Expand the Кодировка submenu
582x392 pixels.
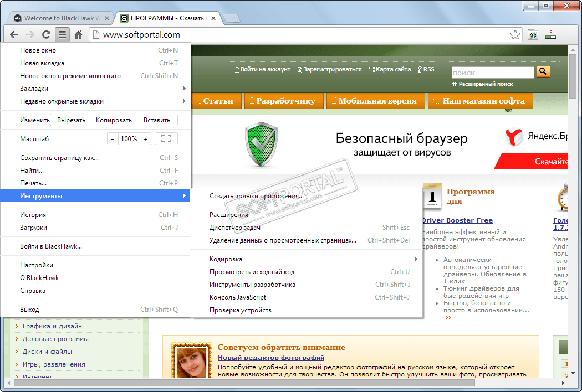(x=306, y=259)
